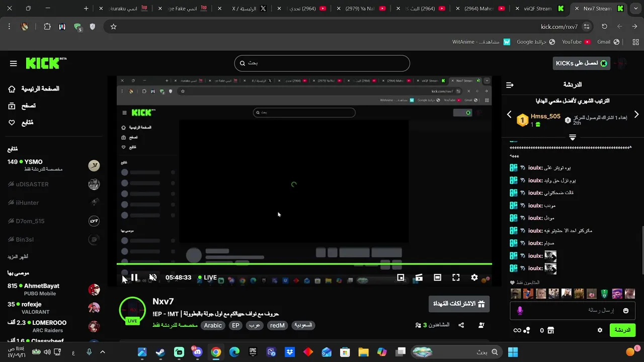
Task: Open Discord from taskbar
Action: tap(197, 352)
